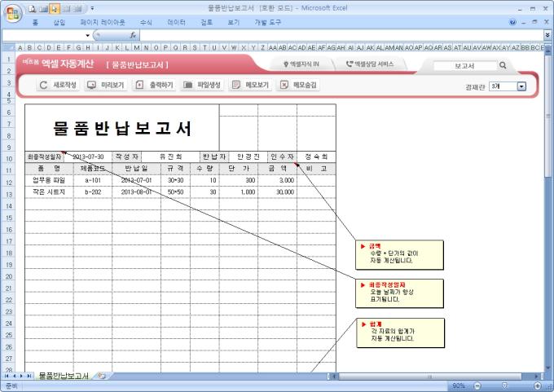The height and width of the screenshot is (392, 554).
Task: Select the 합계 memo comment box
Action: coord(400,333)
